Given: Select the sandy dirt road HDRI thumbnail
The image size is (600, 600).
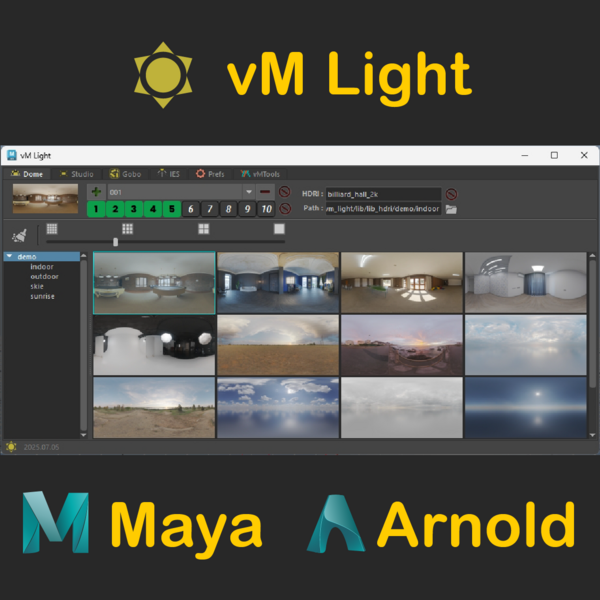Looking at the screenshot, I should point(154,408).
